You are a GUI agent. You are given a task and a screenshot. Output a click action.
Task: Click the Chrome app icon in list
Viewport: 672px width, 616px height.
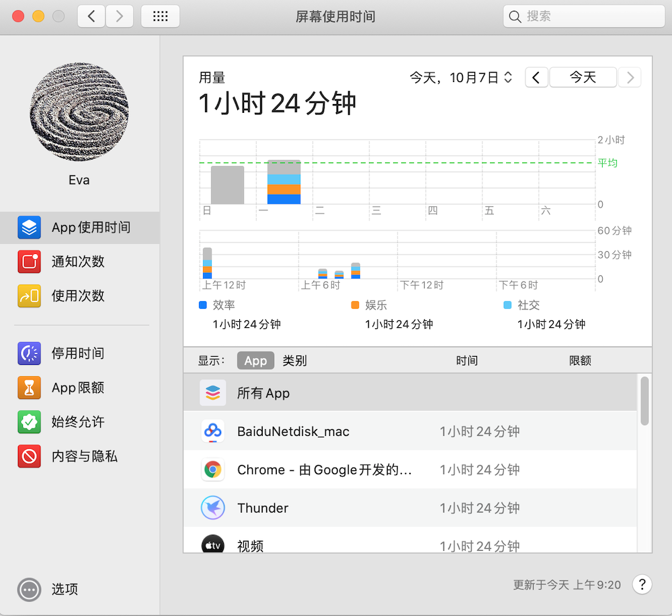[213, 470]
